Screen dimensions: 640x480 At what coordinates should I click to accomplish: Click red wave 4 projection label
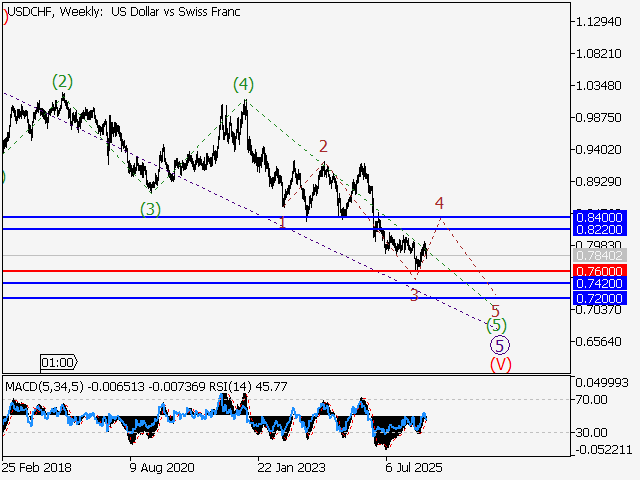439,204
